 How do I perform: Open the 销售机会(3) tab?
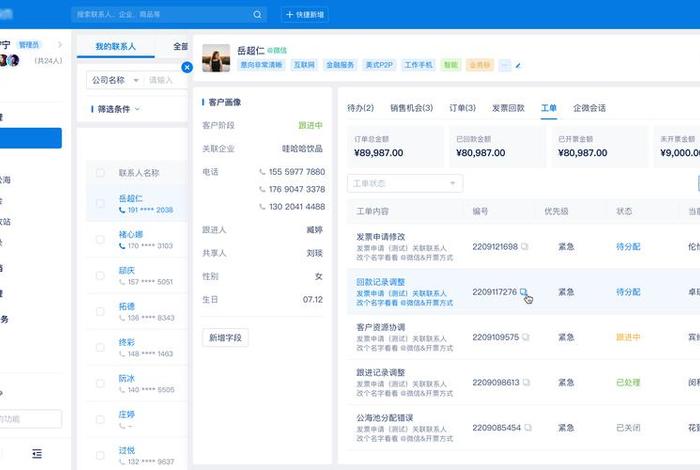[412, 108]
